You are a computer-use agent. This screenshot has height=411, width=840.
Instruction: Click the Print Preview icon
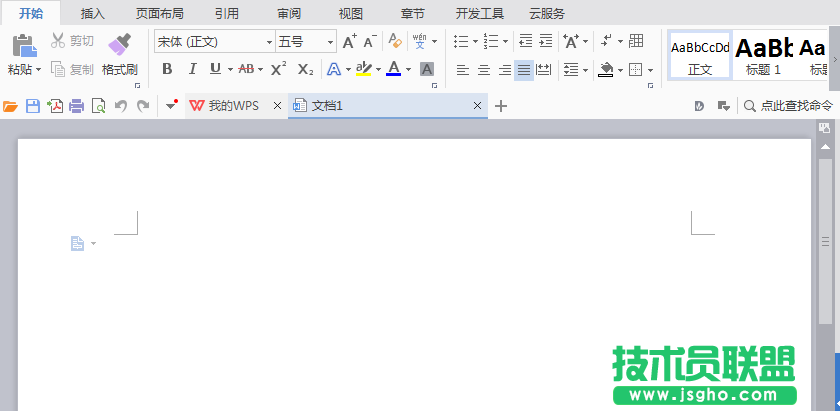(98, 106)
